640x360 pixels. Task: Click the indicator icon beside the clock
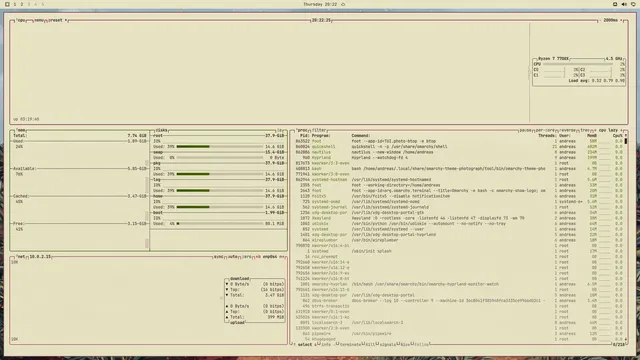point(343,4)
